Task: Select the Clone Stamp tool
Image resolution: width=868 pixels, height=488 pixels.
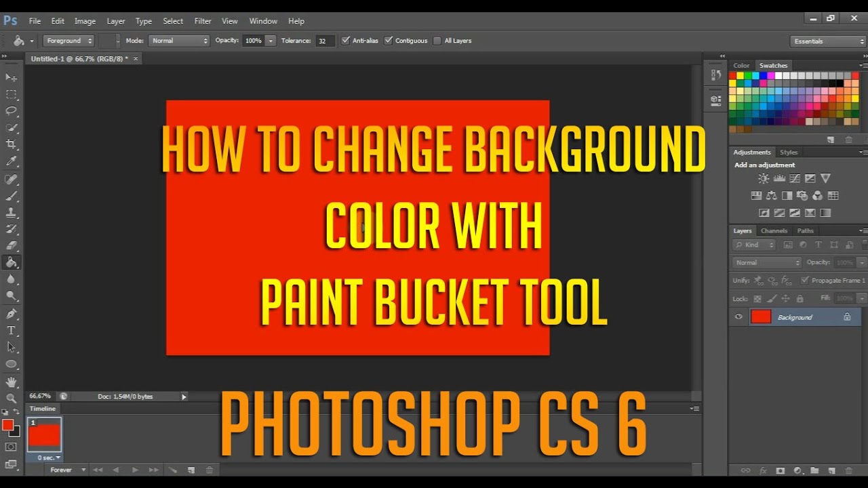Action: [11, 213]
